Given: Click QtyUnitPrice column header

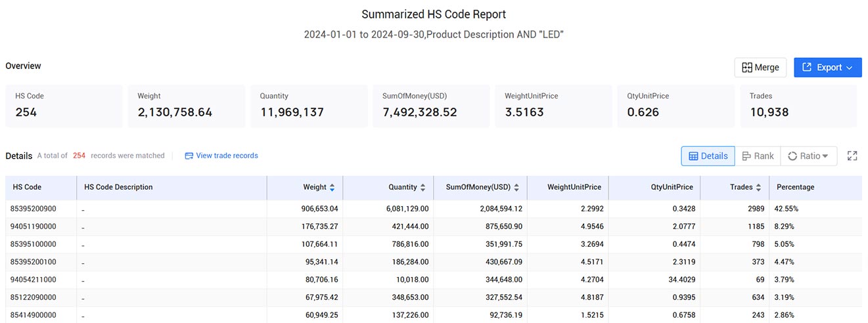Looking at the screenshot, I should tap(654, 187).
